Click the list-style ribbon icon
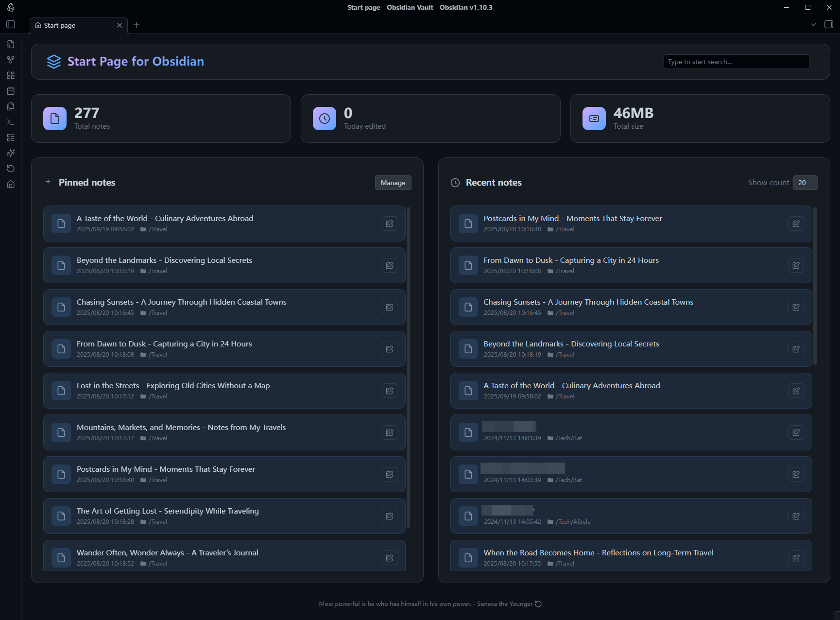 pos(11,138)
